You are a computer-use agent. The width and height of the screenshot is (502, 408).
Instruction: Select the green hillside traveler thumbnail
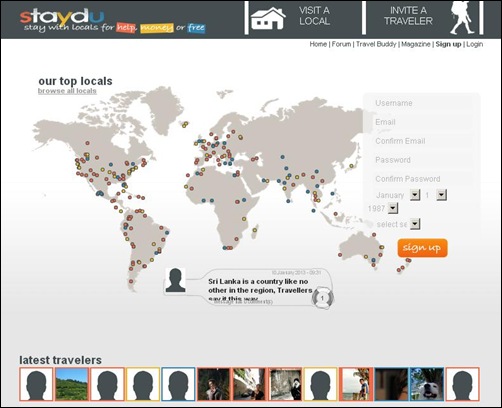coord(72,384)
